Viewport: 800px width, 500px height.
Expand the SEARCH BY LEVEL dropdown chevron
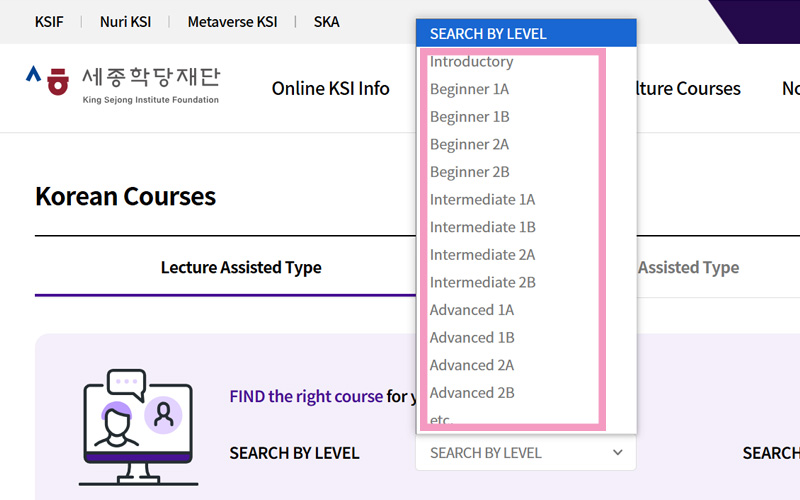tap(616, 453)
